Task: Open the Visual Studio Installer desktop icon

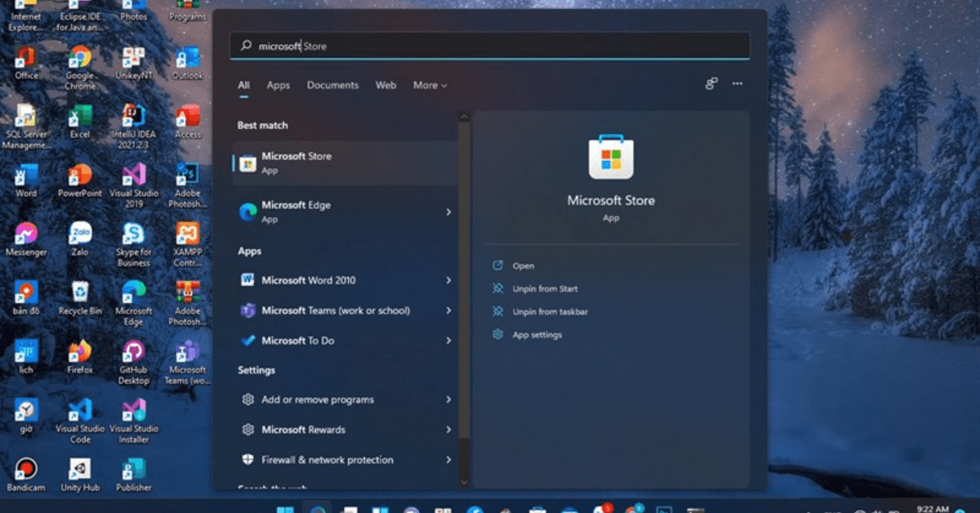Action: 134,421
